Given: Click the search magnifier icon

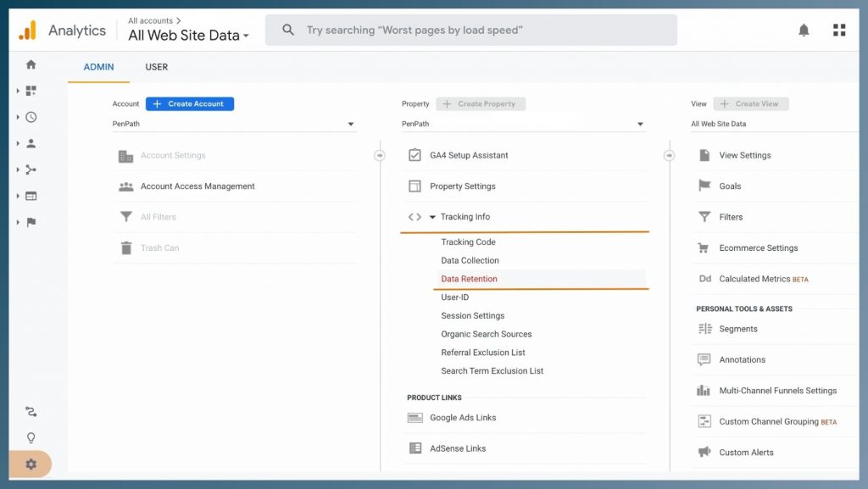Looking at the screenshot, I should tap(288, 30).
